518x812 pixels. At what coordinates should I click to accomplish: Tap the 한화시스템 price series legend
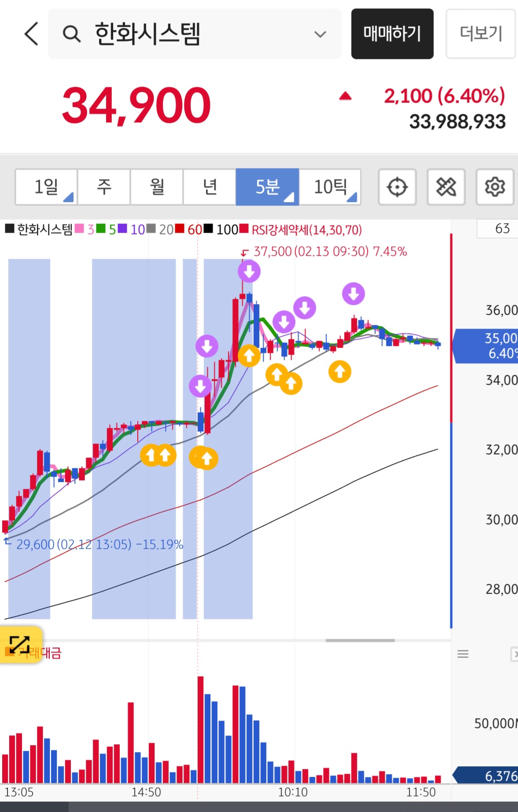(x=39, y=229)
